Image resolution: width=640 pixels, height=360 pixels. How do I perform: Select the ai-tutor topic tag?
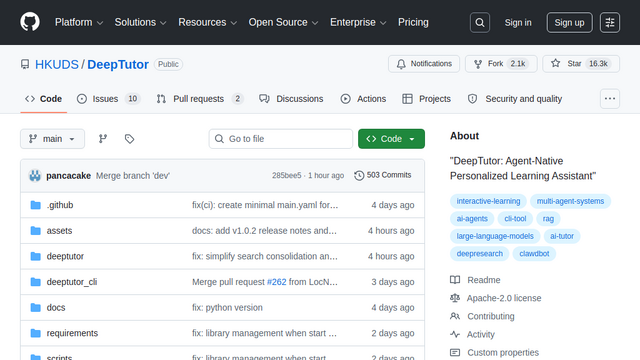(x=562, y=236)
